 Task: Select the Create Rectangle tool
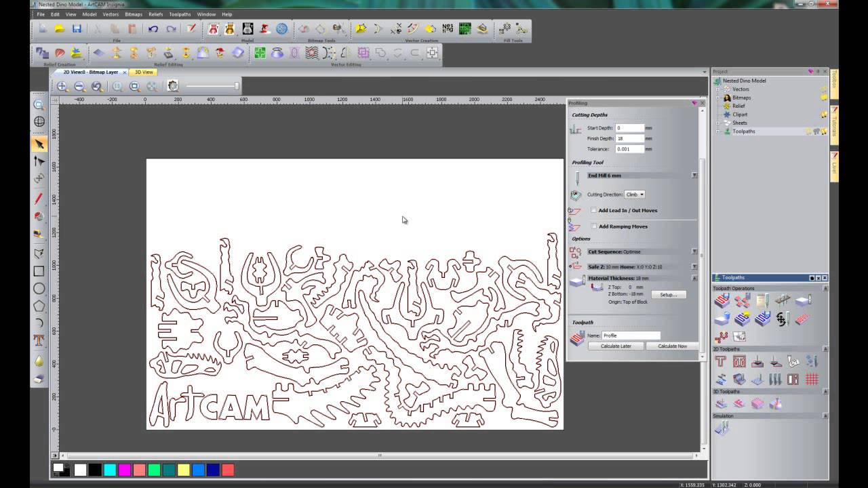39,271
